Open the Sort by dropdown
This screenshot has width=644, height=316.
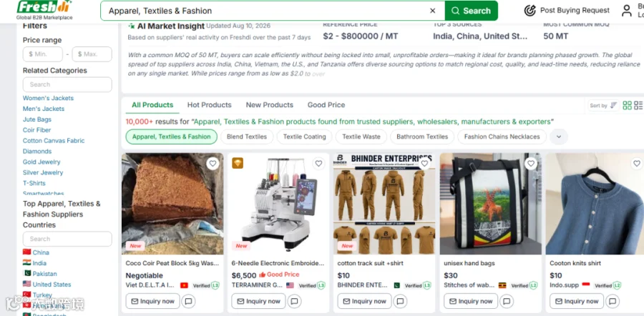pos(603,106)
